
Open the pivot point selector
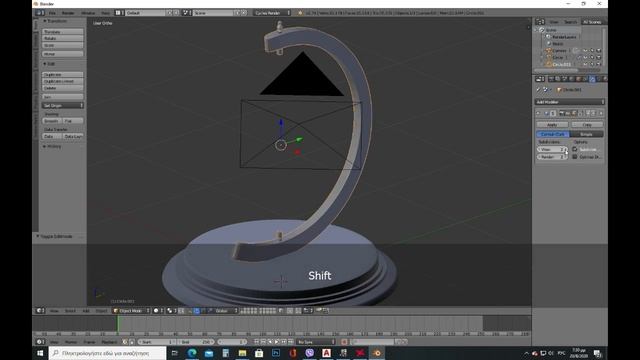click(171, 311)
